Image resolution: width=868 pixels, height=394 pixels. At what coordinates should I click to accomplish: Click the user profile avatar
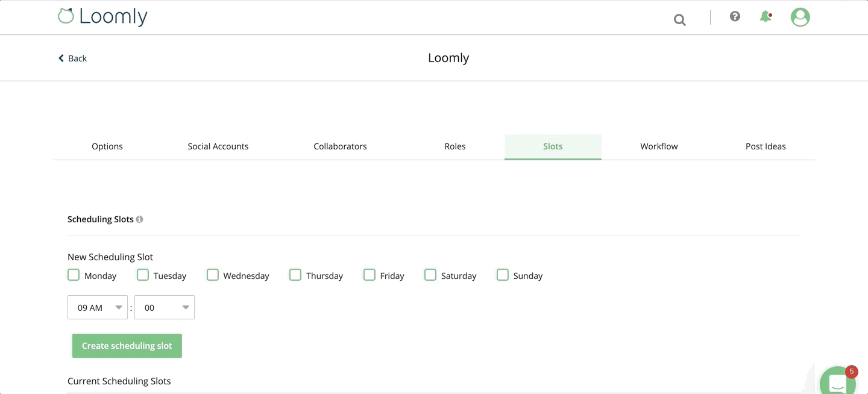(x=800, y=17)
